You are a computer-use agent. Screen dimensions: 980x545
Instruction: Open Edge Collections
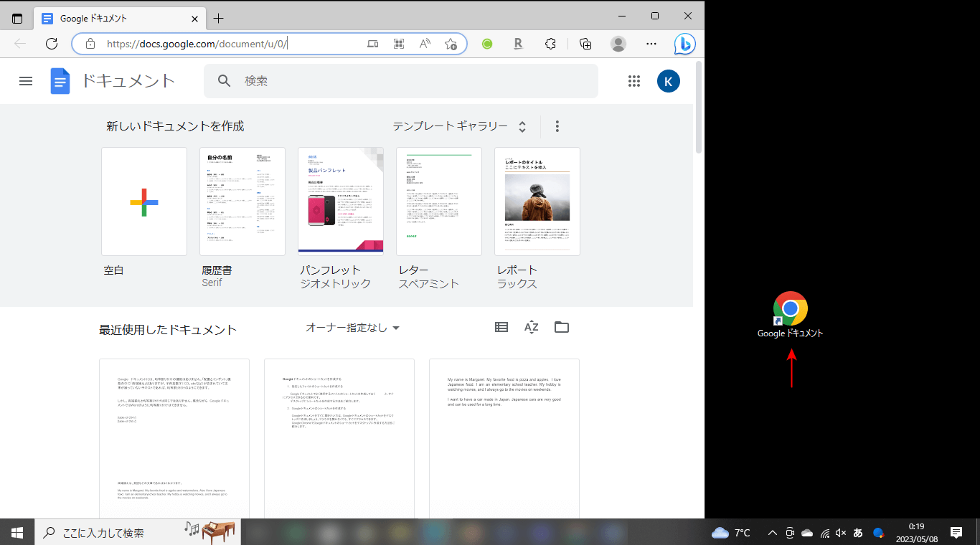(585, 44)
